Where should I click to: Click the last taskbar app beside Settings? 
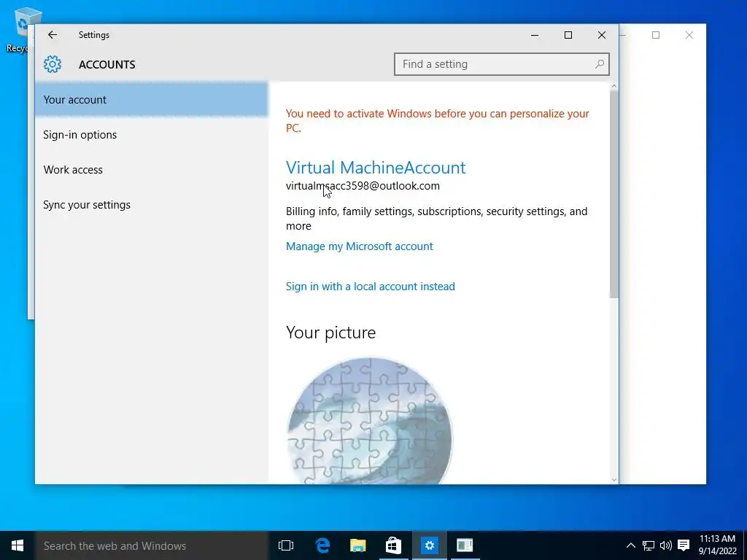(465, 545)
